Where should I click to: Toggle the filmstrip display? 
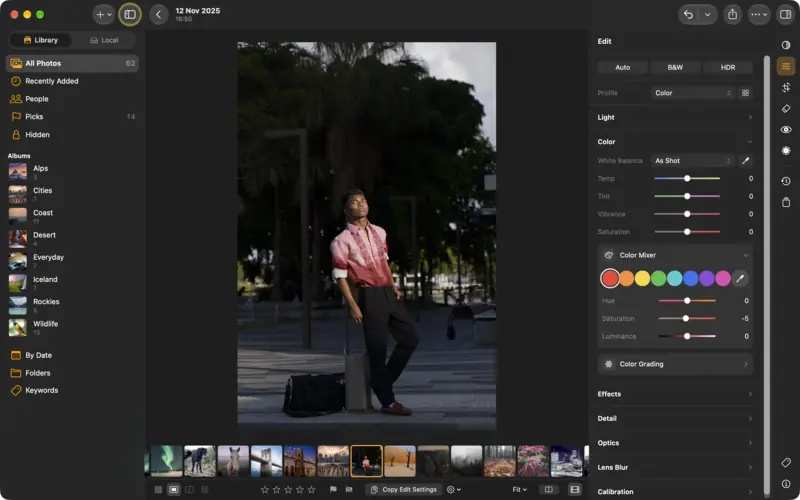tap(574, 489)
